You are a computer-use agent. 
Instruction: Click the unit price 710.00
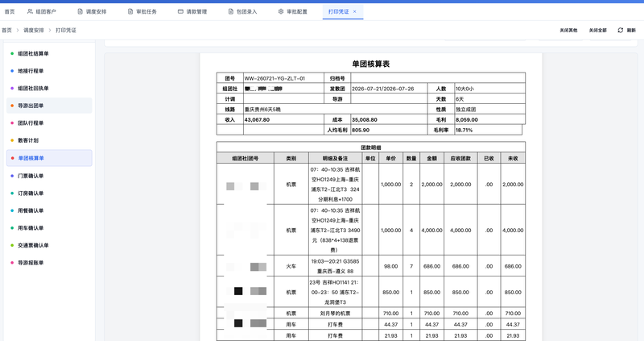click(390, 314)
